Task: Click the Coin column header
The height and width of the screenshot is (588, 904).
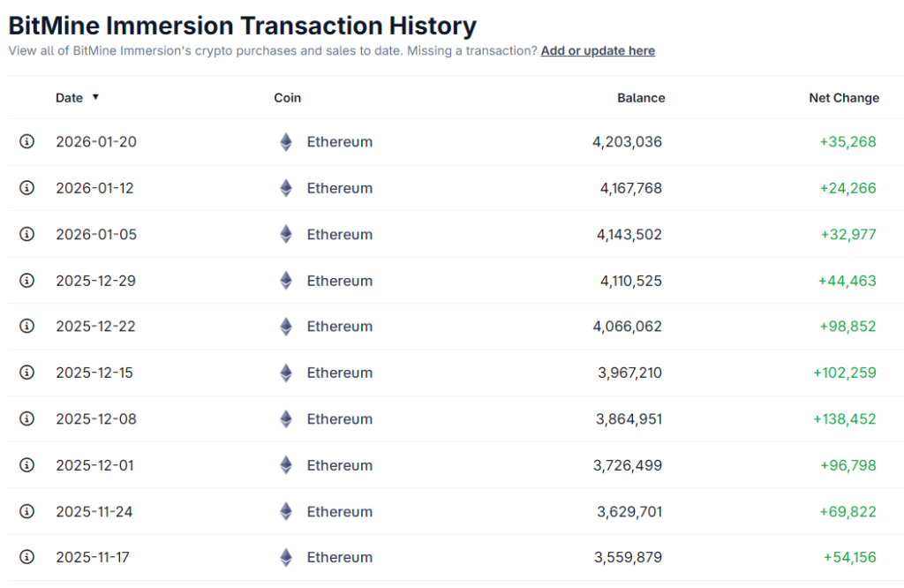Action: tap(287, 98)
